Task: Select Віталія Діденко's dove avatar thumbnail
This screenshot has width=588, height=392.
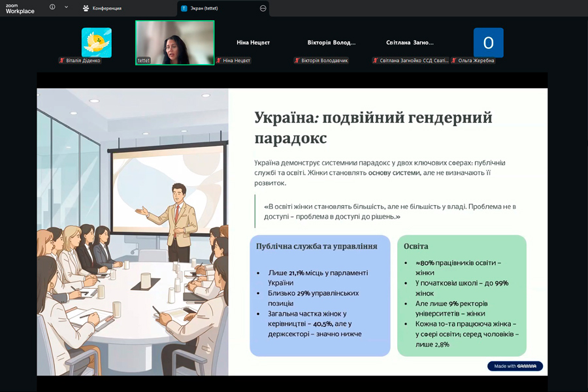Action: click(x=97, y=42)
